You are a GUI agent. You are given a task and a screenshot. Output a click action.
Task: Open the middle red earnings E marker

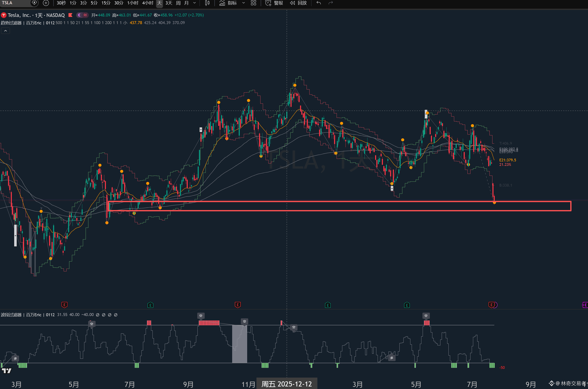pos(238,305)
